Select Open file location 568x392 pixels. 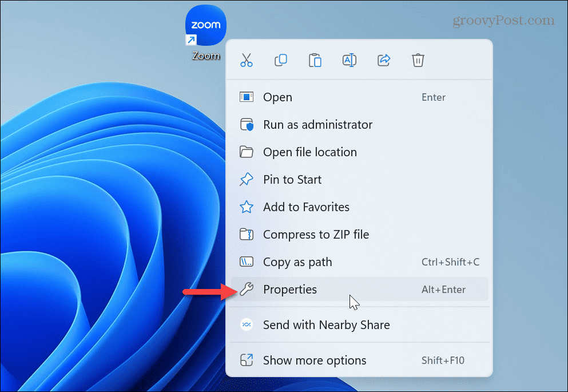pos(309,152)
